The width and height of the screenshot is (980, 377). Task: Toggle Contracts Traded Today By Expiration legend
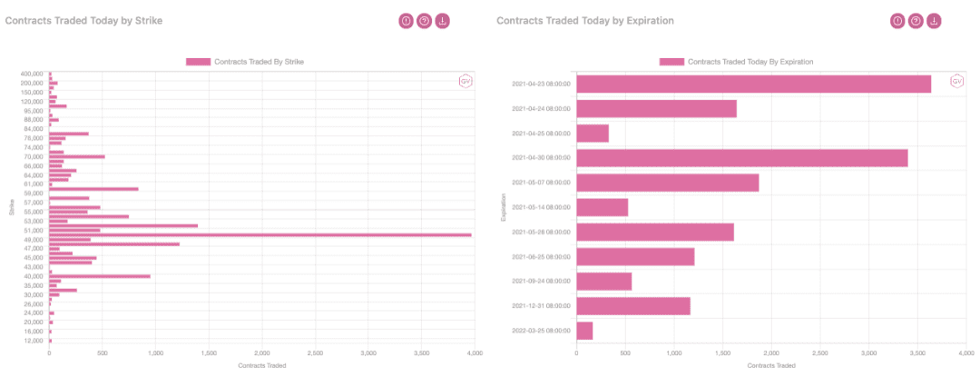tap(736, 62)
